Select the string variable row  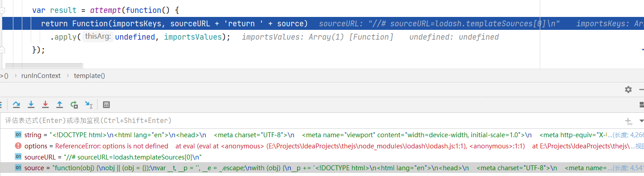(x=322, y=135)
